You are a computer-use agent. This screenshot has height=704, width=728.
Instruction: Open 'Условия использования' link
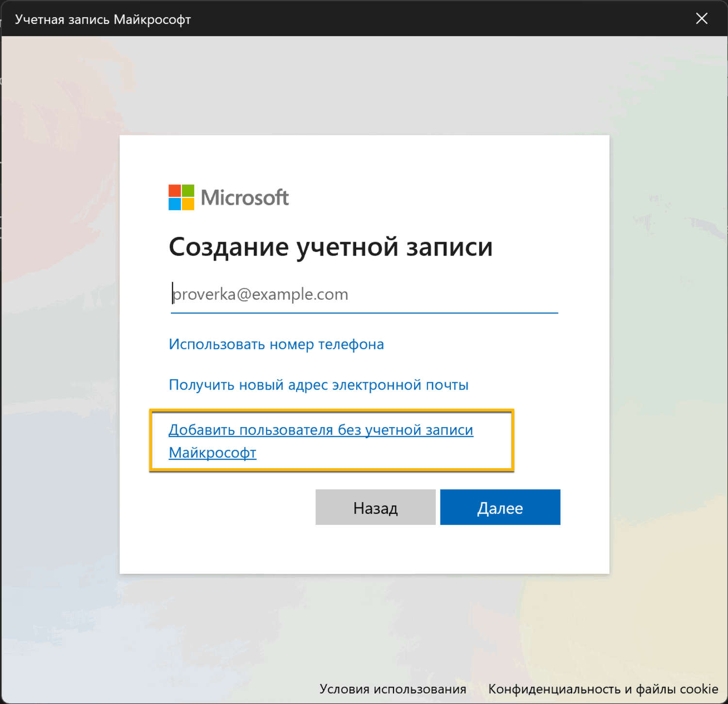coord(393,689)
